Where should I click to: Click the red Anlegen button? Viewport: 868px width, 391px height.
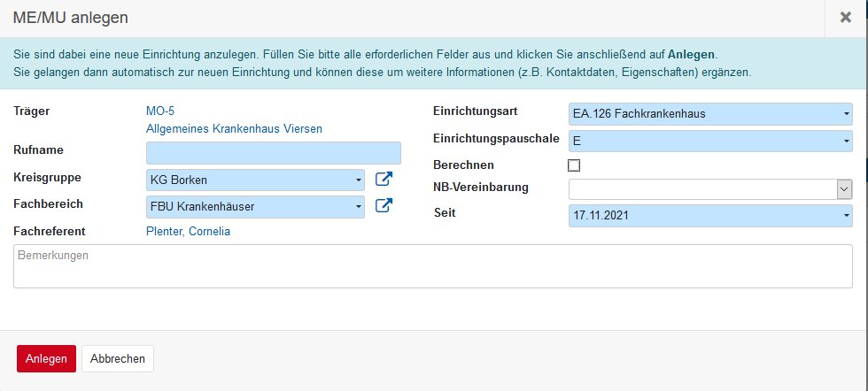click(46, 358)
